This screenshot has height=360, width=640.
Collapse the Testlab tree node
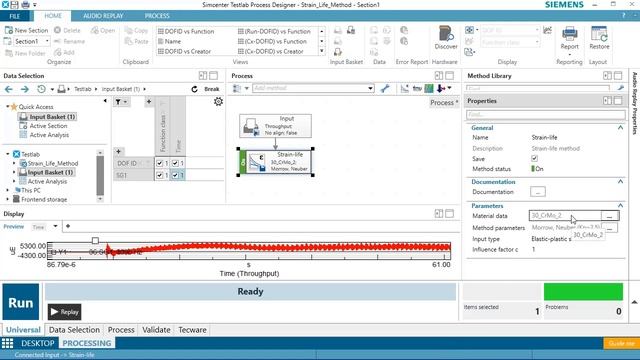[x=8, y=154]
